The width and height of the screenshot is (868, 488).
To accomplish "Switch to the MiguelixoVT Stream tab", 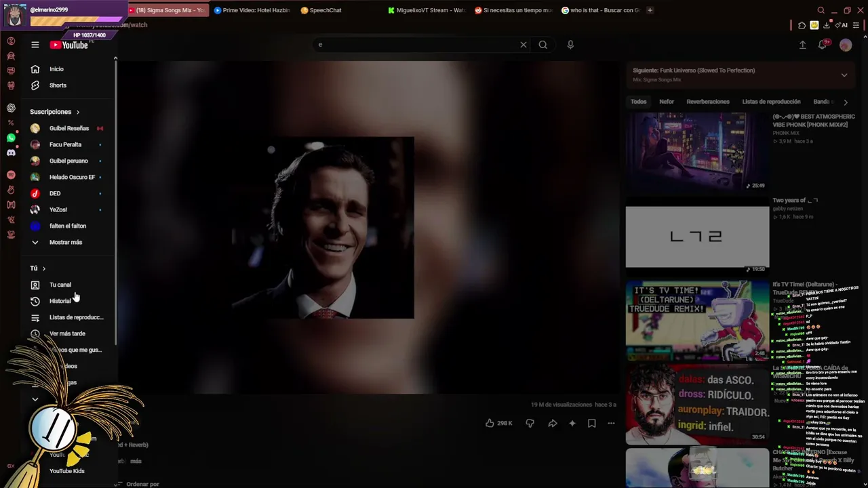I will coord(427,10).
